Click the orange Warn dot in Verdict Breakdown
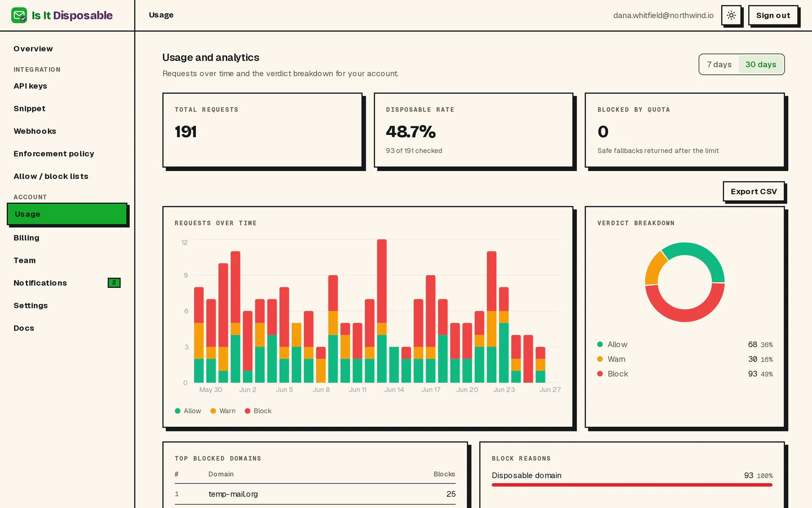 [x=600, y=359]
